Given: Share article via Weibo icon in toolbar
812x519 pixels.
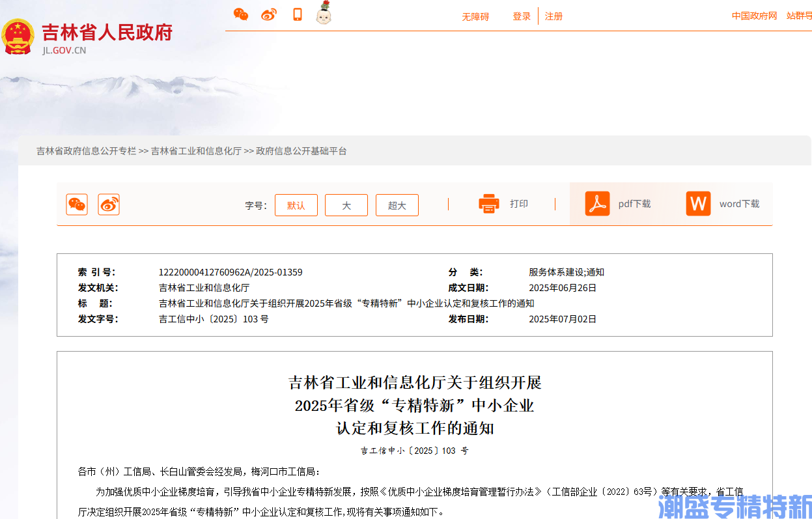Looking at the screenshot, I should [x=109, y=204].
